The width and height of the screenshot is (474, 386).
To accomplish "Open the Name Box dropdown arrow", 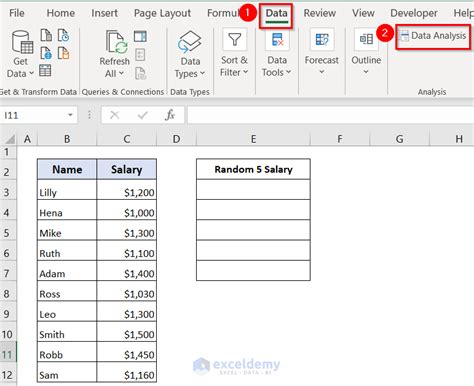I will click(x=70, y=115).
